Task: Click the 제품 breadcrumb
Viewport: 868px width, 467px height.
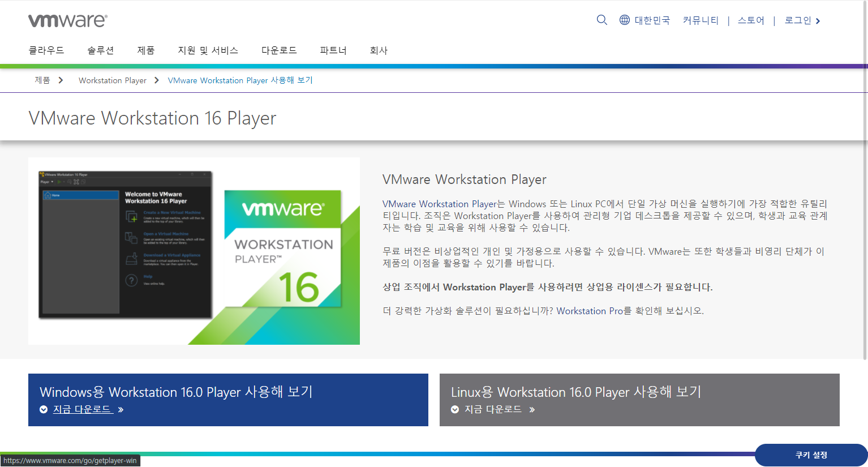Action: (x=42, y=80)
